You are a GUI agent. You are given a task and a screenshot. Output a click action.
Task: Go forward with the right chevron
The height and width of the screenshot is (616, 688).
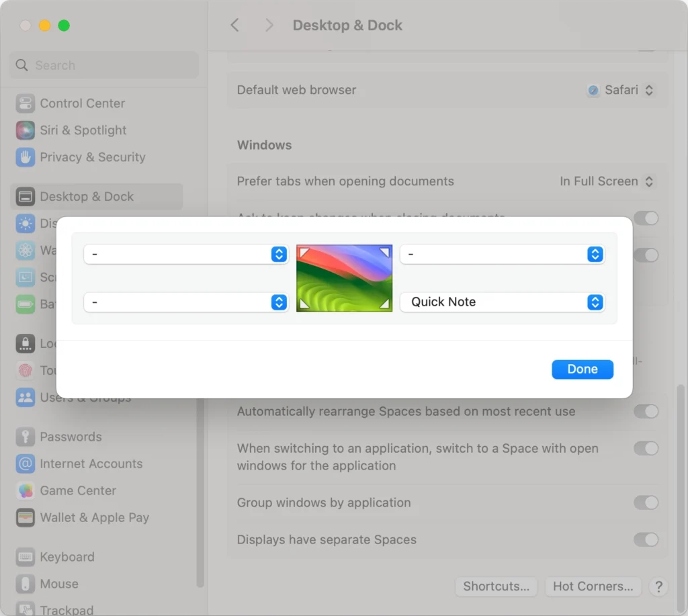coord(269,25)
